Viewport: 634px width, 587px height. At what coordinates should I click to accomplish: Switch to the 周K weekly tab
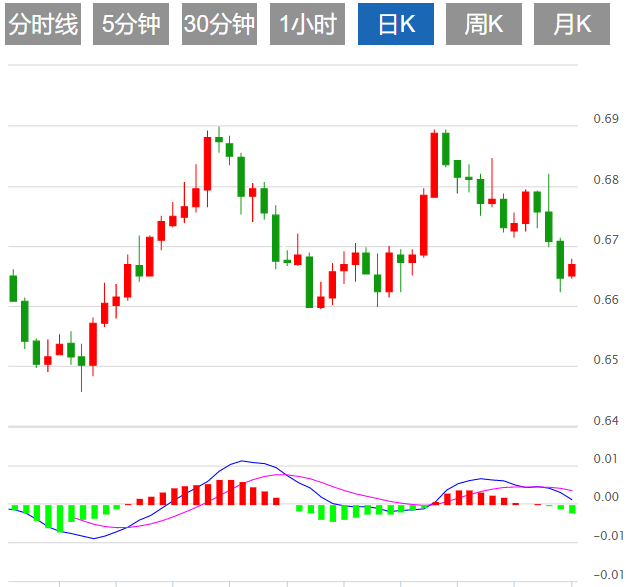point(484,24)
